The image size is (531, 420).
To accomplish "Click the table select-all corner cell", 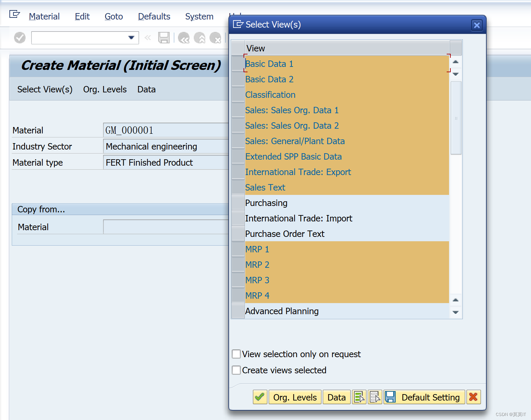I will click(238, 48).
